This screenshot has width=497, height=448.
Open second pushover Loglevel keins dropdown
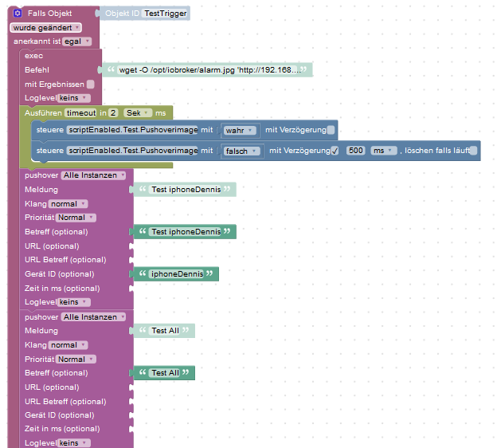coord(73,443)
